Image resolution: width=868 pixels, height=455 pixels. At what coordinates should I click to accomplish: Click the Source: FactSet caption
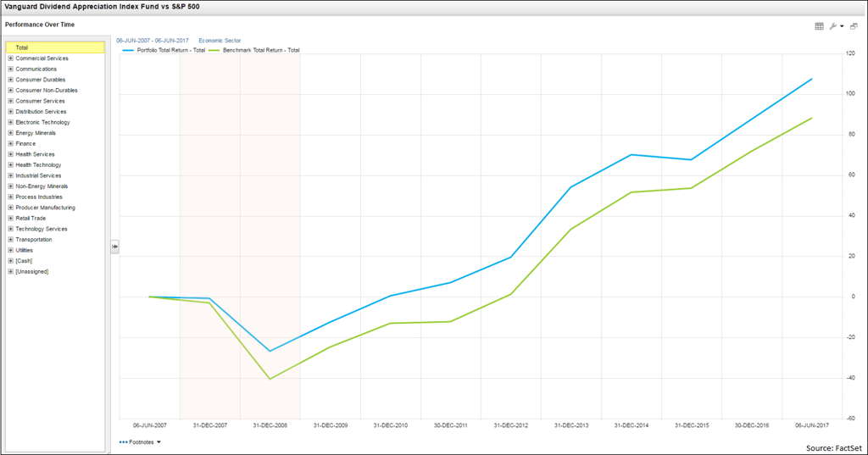point(834,448)
